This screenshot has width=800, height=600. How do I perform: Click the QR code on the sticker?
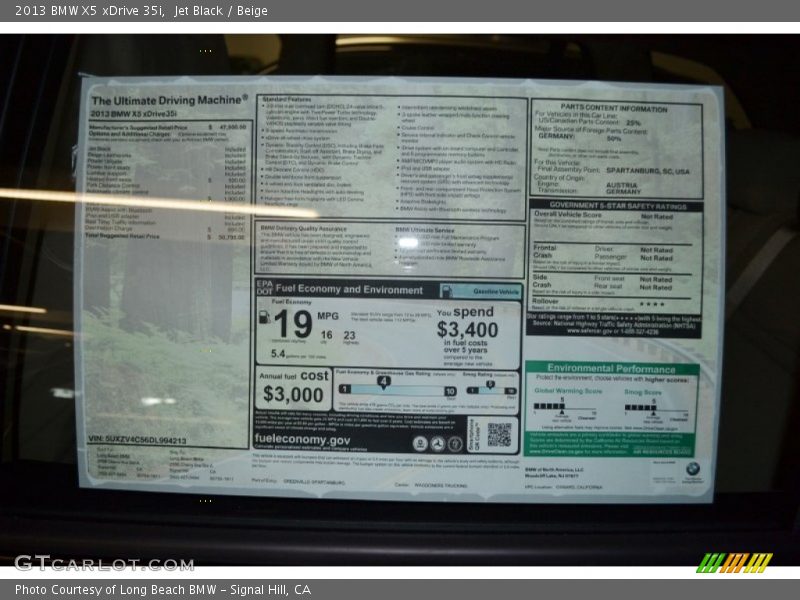tap(499, 435)
